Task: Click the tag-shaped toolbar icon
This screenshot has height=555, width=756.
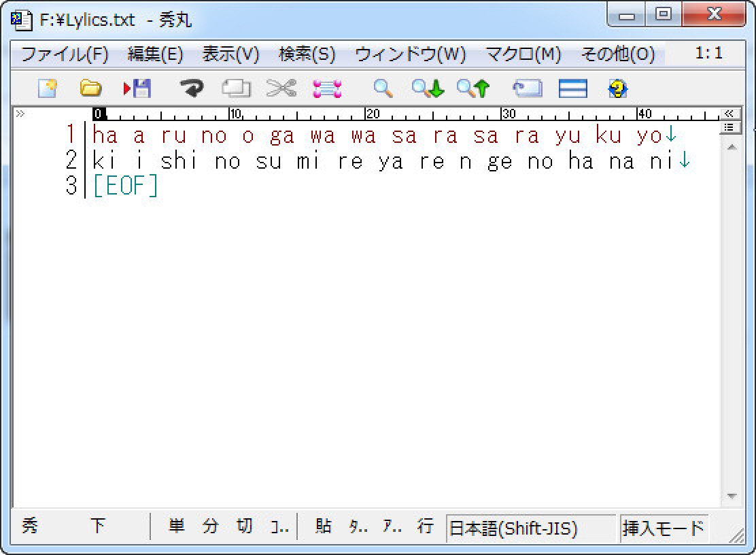Action: (528, 88)
